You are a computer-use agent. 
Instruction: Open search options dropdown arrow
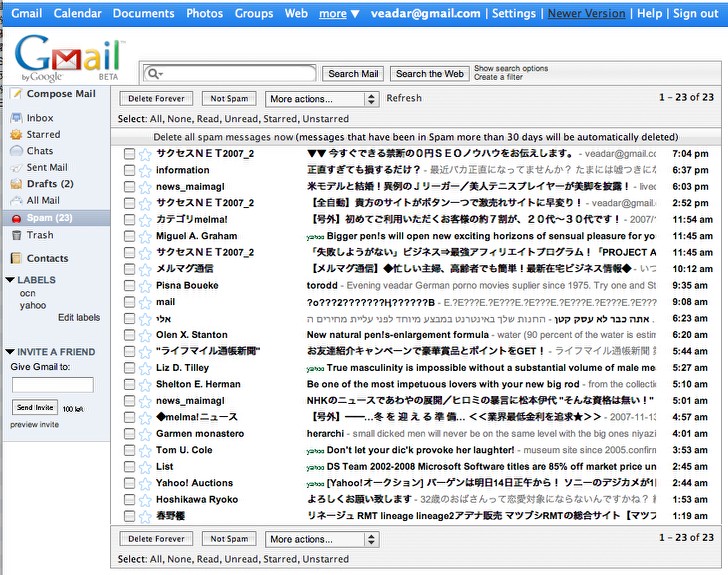click(x=161, y=74)
